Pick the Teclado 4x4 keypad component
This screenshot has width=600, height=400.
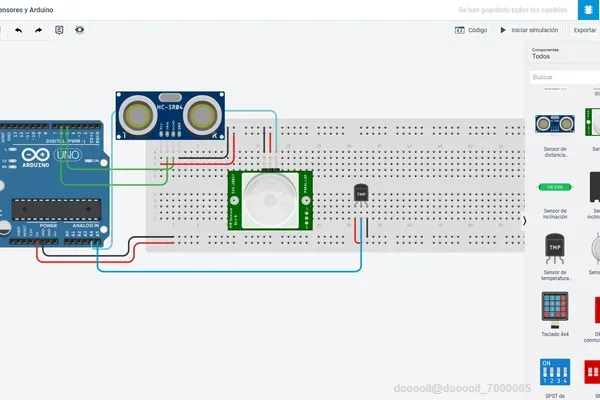click(x=555, y=314)
